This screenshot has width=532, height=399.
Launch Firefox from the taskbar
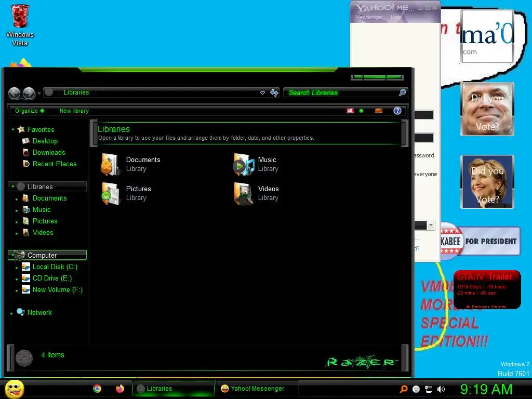coord(120,389)
